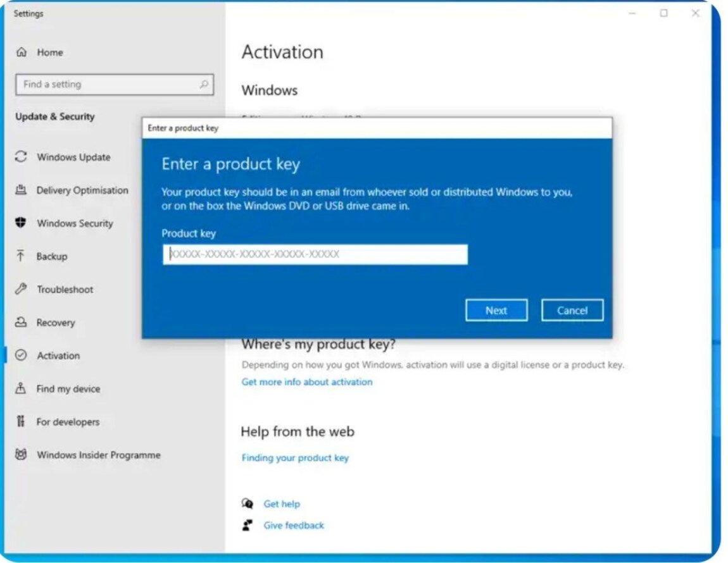Click the Give feedback link
This screenshot has width=728, height=563.
[294, 525]
